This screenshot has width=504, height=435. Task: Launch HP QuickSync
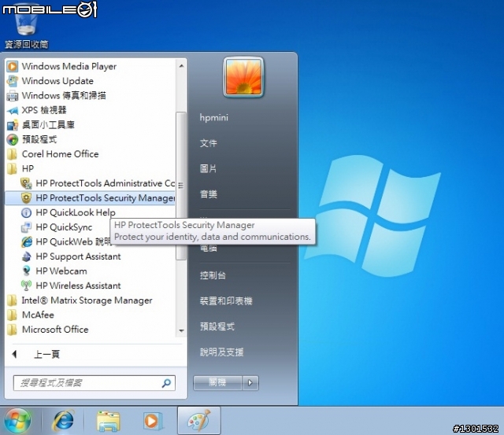[x=64, y=227]
